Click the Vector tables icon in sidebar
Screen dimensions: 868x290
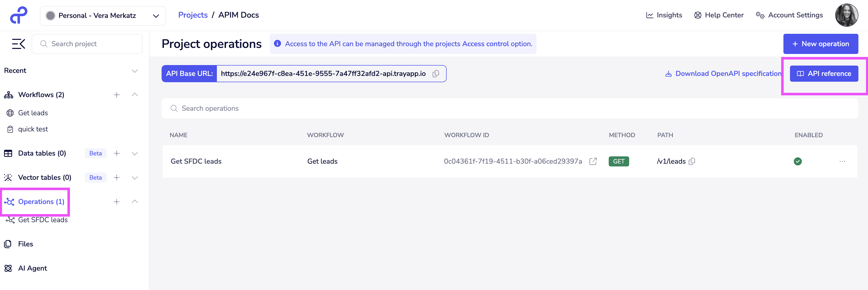(x=8, y=177)
